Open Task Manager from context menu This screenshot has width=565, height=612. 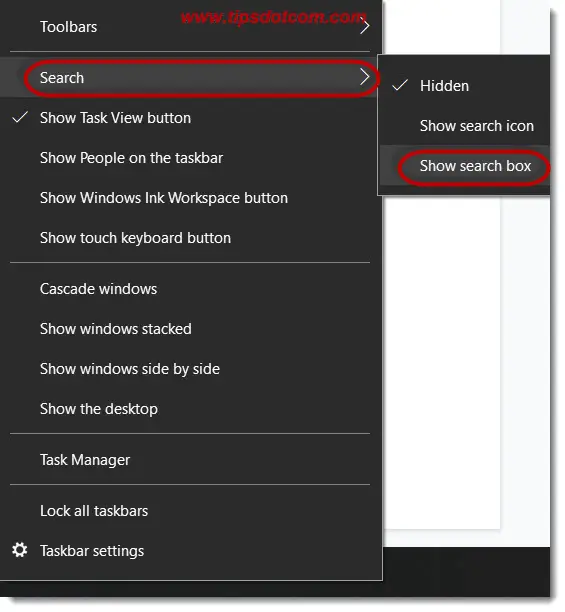191,460
